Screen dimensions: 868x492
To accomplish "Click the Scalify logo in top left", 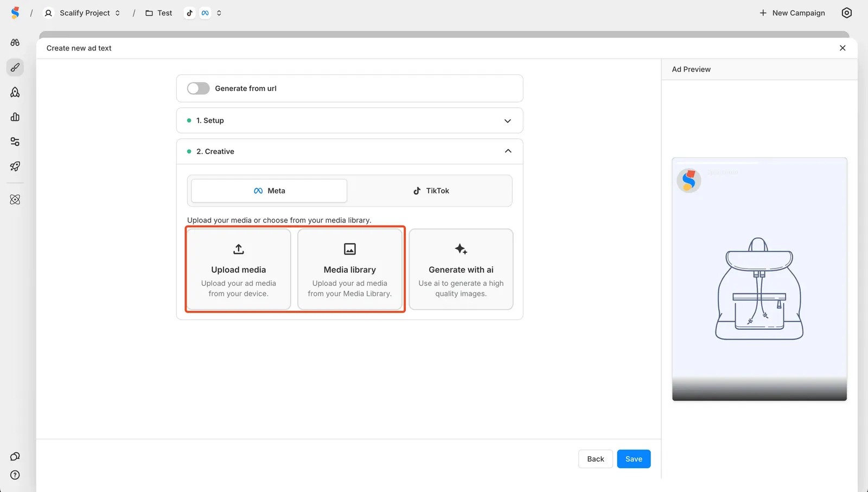I will (15, 13).
